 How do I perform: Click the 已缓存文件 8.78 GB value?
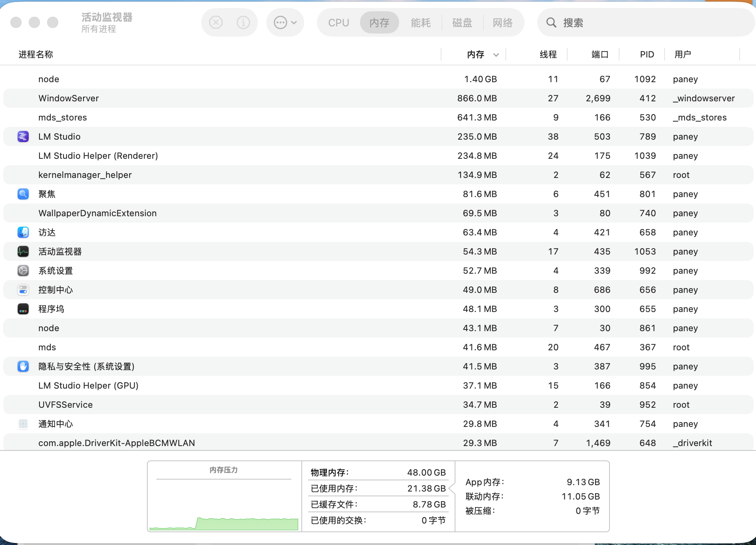[429, 504]
